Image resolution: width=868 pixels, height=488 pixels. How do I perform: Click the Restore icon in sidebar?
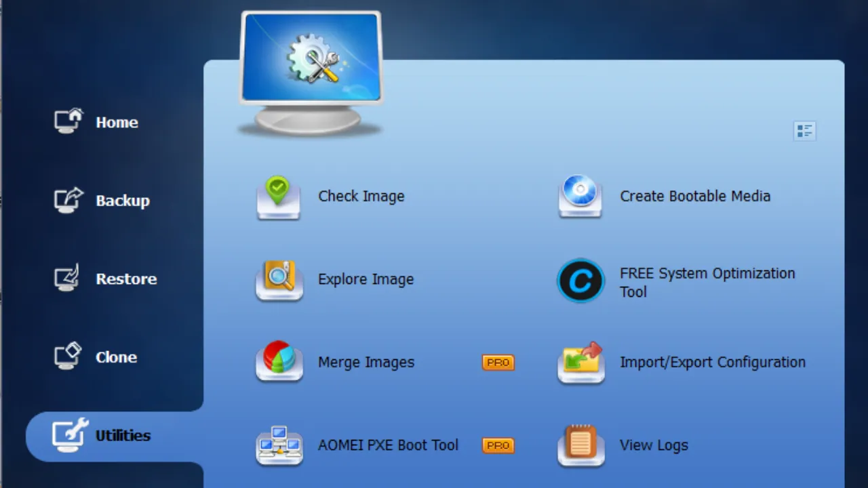coord(68,278)
